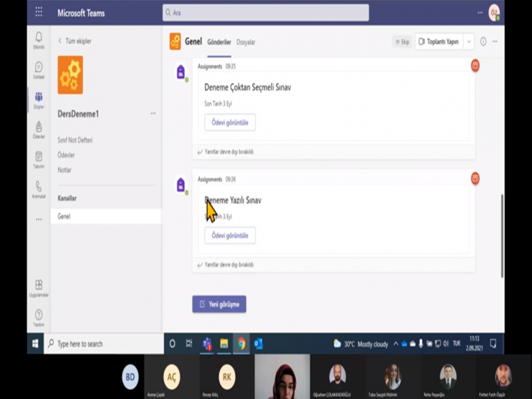Open settings ellipsis beside profile avatar
The width and height of the screenshot is (532, 399).
pyautogui.click(x=480, y=12)
